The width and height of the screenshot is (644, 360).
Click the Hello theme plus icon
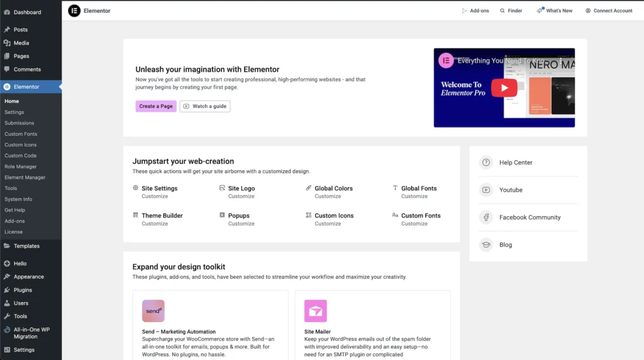click(7, 263)
